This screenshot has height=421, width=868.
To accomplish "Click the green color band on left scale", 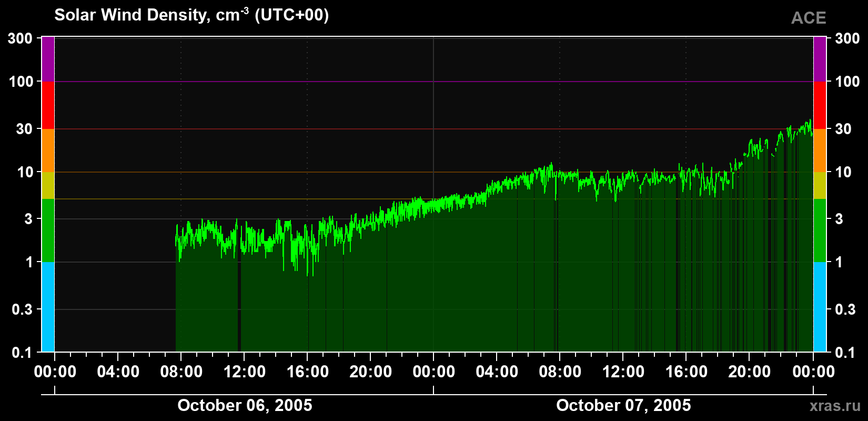I will point(48,230).
